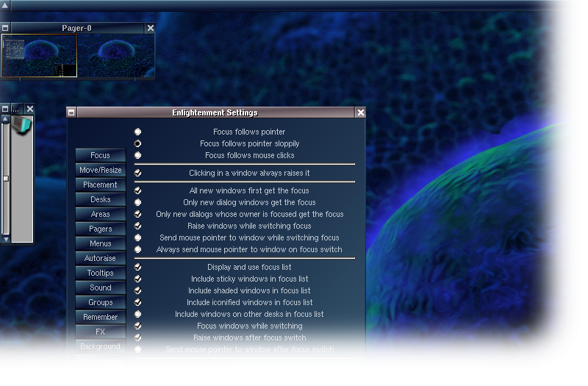This screenshot has width=588, height=386.
Task: Open the Sound settings page
Action: pos(100,287)
